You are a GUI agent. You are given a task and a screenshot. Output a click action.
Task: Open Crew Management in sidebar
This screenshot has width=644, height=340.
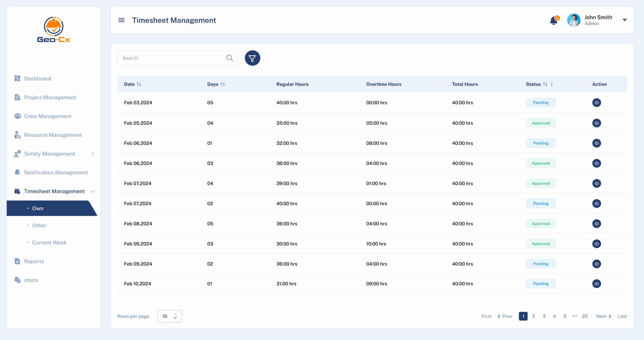point(48,116)
